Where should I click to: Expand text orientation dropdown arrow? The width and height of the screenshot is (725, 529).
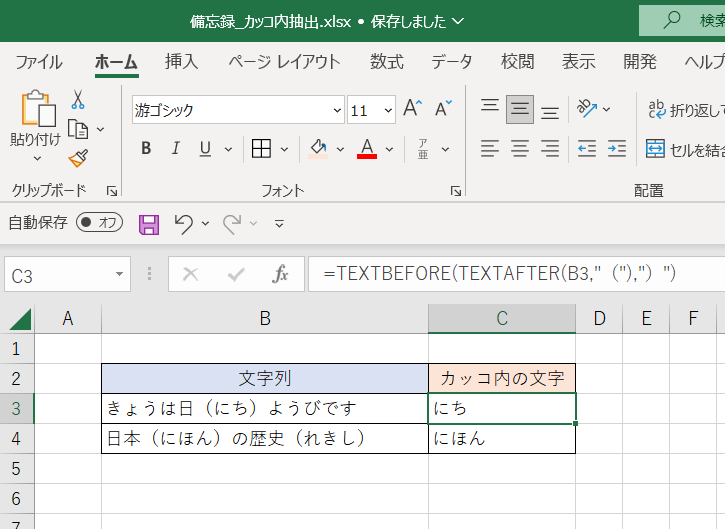pos(606,110)
